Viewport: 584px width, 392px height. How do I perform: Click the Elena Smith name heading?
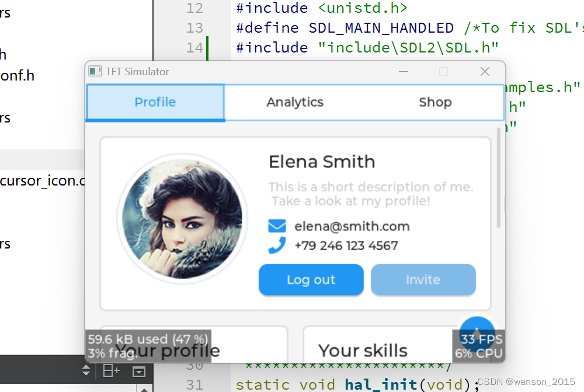click(322, 162)
